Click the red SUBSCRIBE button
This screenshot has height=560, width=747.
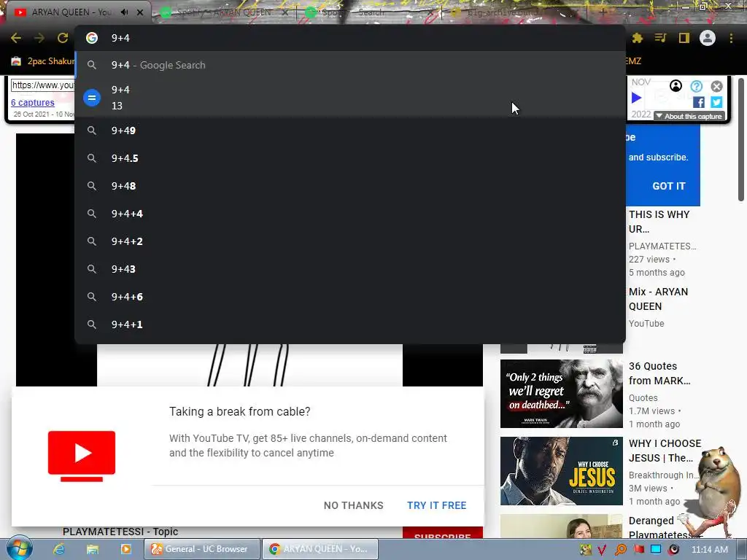pyautogui.click(x=443, y=534)
